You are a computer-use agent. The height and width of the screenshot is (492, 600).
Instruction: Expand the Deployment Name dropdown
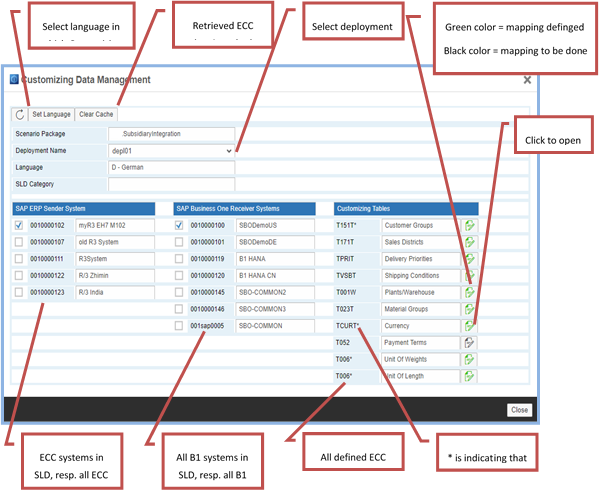coord(229,150)
